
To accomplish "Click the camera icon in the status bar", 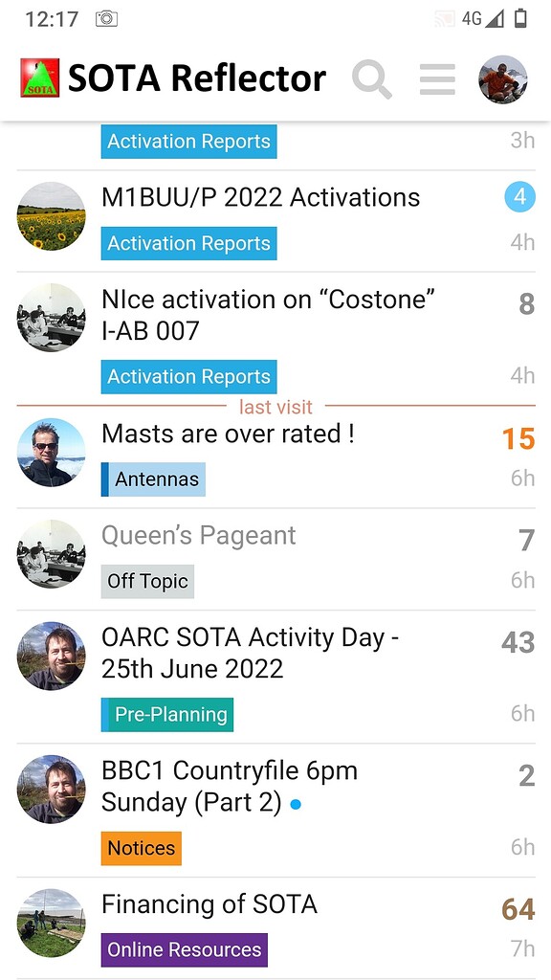I will pos(105,17).
